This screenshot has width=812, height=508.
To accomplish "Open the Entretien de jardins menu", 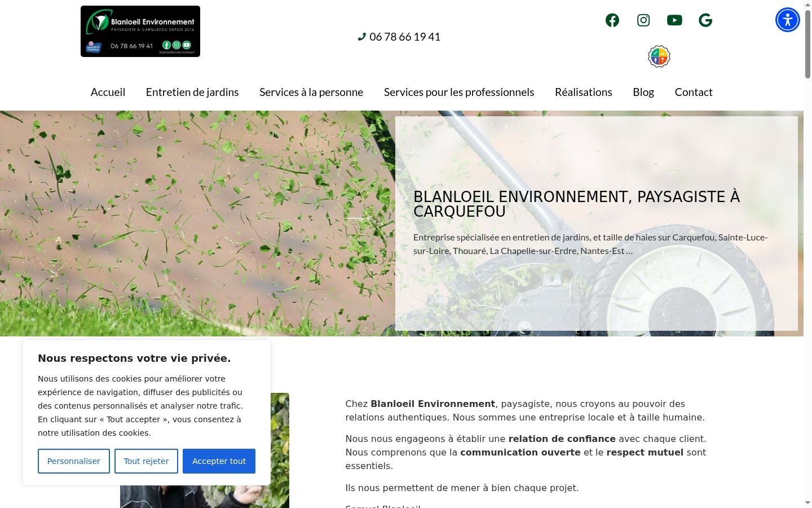I will [x=192, y=92].
